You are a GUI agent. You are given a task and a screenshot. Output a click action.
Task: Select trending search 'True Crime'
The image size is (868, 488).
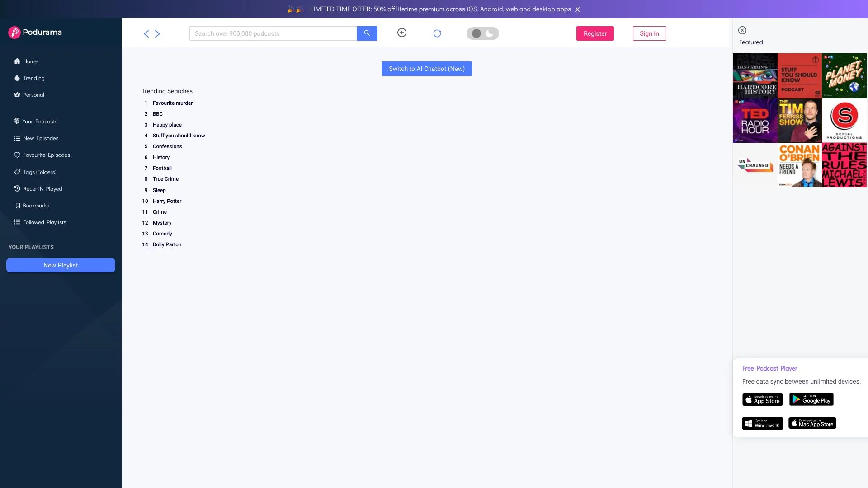165,179
